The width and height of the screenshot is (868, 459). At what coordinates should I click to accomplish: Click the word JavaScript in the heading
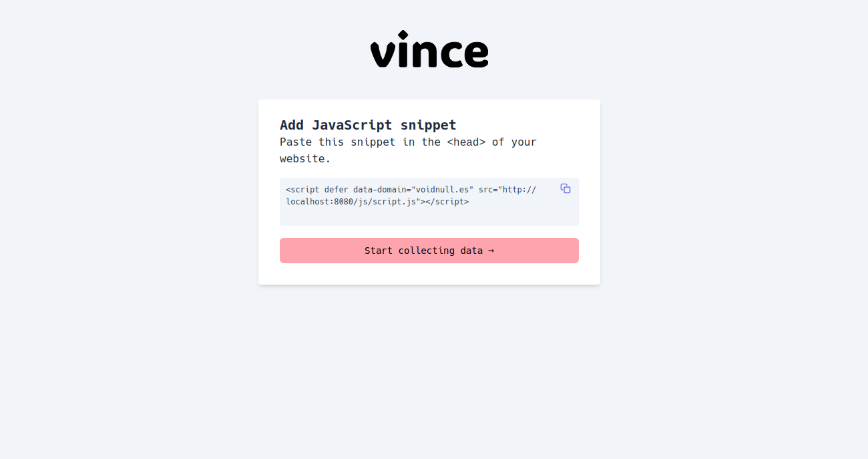[x=352, y=125]
